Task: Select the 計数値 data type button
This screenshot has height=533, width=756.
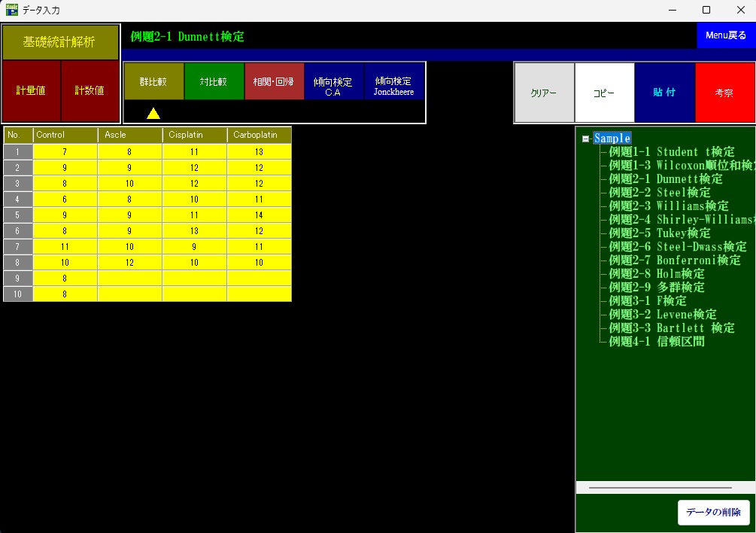Action: [x=90, y=90]
